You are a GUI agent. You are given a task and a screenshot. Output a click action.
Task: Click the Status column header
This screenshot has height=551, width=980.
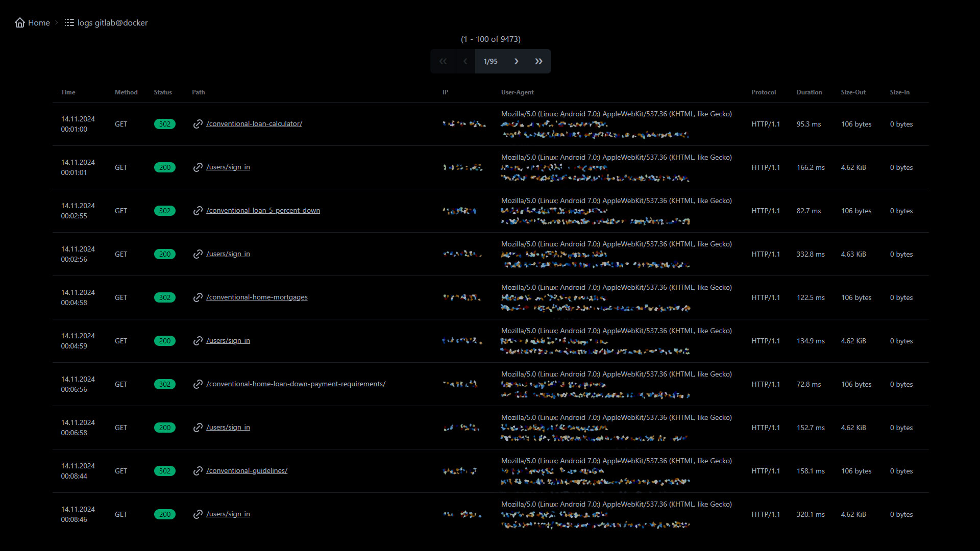tap(163, 92)
